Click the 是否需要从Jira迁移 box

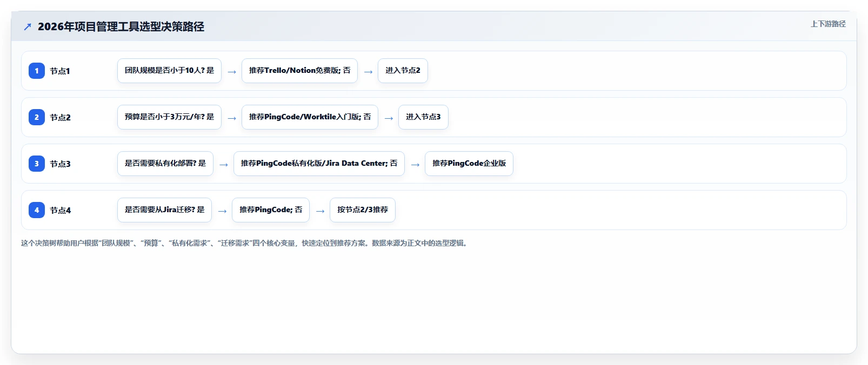tap(164, 210)
